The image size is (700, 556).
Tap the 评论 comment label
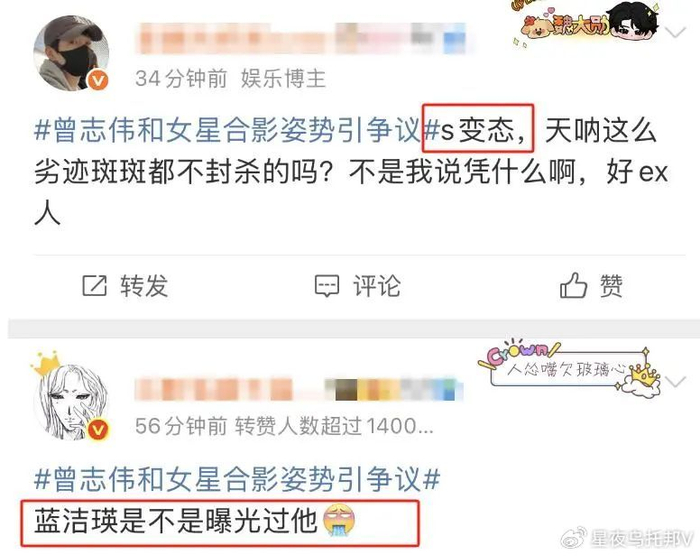click(x=377, y=286)
